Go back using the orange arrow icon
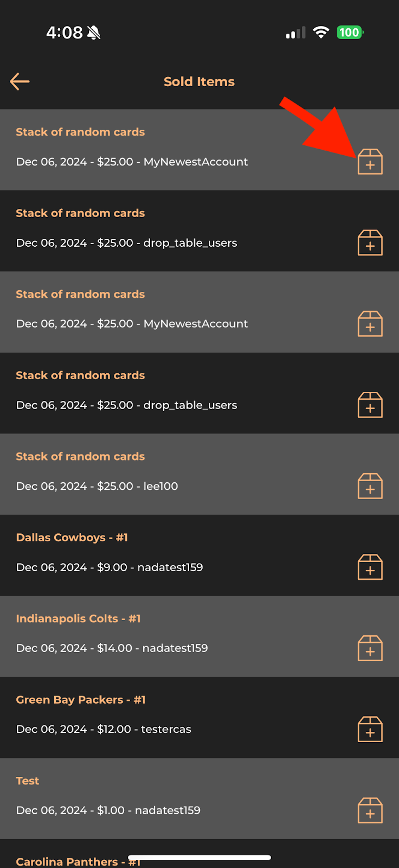The width and height of the screenshot is (399, 868). click(20, 82)
